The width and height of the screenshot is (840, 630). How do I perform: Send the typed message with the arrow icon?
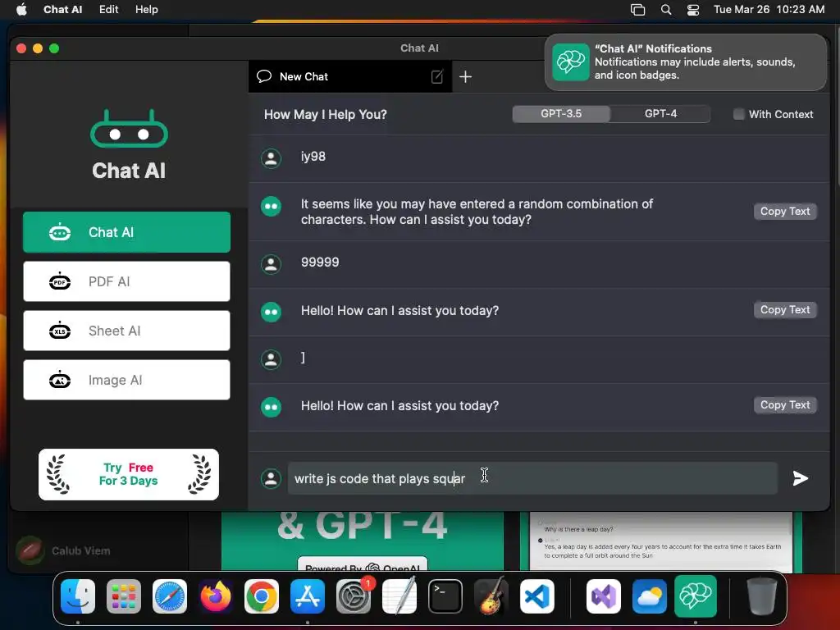coord(800,478)
